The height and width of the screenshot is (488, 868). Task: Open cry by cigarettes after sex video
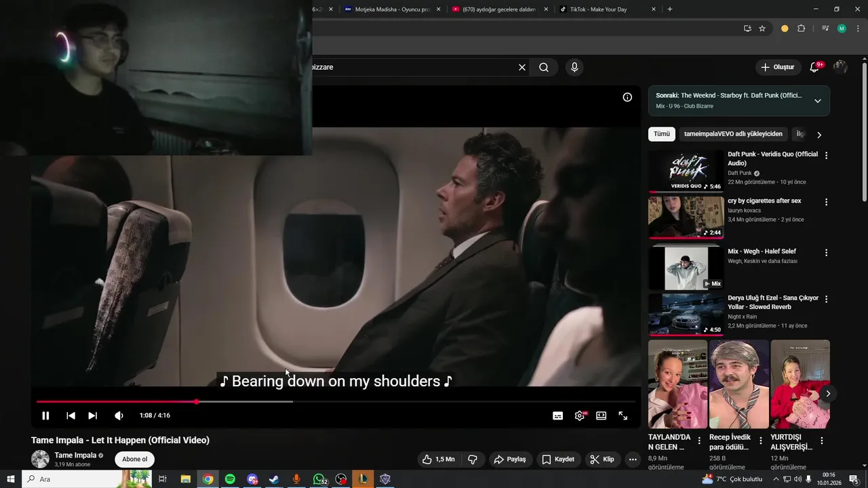pyautogui.click(x=686, y=218)
